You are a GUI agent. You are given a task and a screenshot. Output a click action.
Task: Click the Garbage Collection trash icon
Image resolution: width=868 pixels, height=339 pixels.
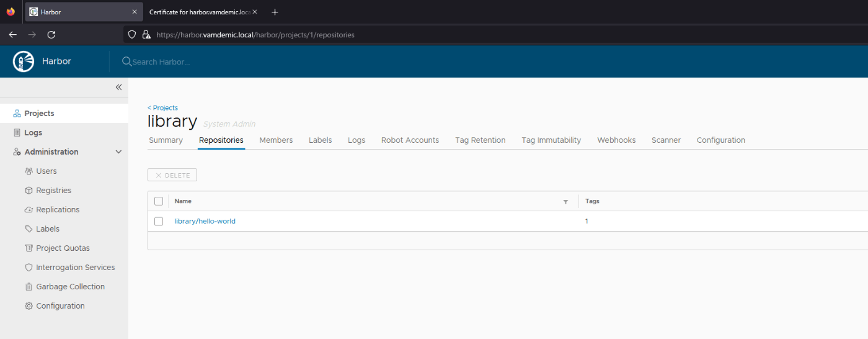[x=29, y=287]
